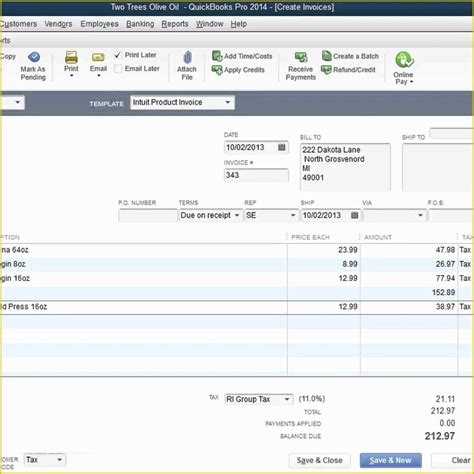Open the Vendors menu
The height and width of the screenshot is (474, 474).
58,24
